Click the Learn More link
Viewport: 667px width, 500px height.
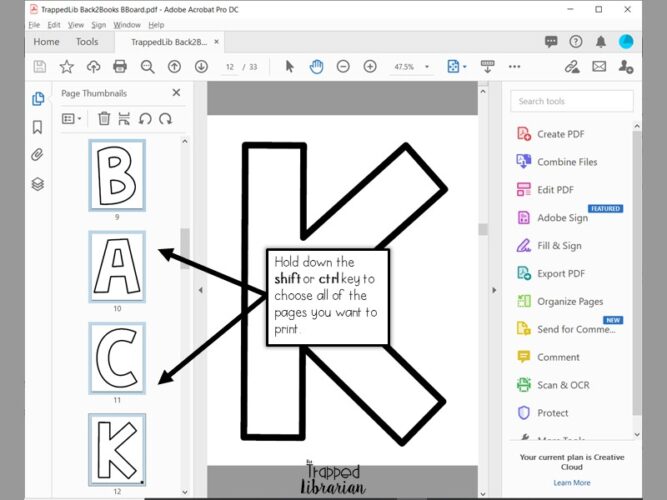[x=572, y=483]
